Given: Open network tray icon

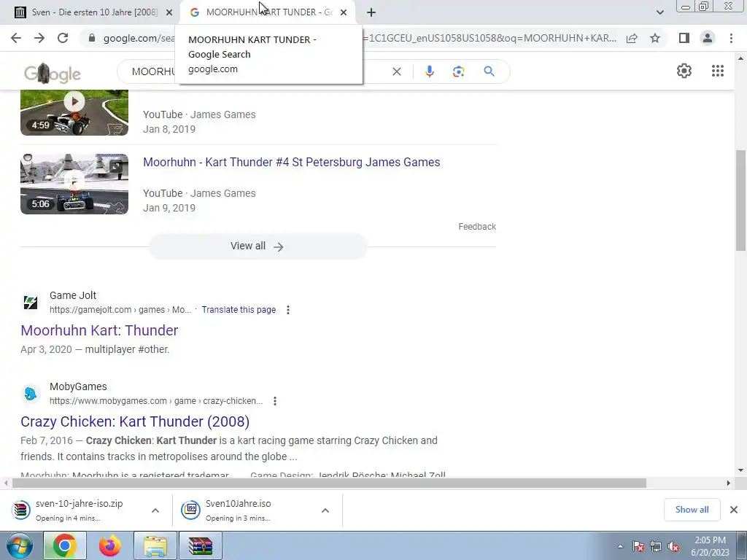Looking at the screenshot, I should (x=656, y=547).
